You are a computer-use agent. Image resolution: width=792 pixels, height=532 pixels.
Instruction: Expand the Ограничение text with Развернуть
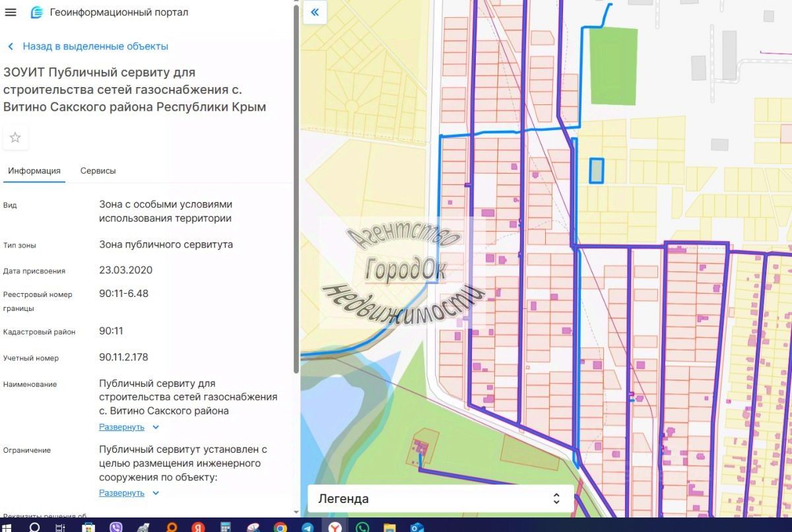click(x=122, y=493)
